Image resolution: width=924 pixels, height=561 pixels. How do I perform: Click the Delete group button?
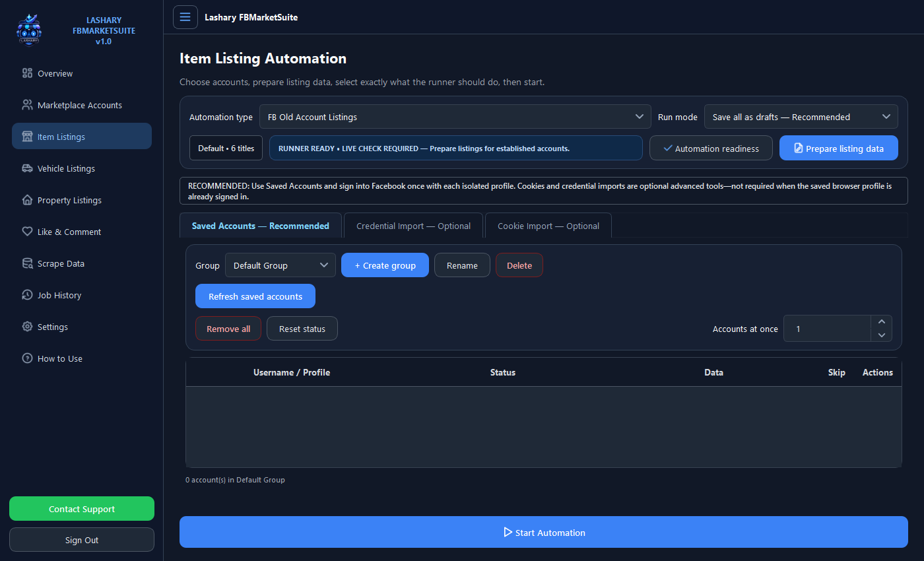[519, 265]
